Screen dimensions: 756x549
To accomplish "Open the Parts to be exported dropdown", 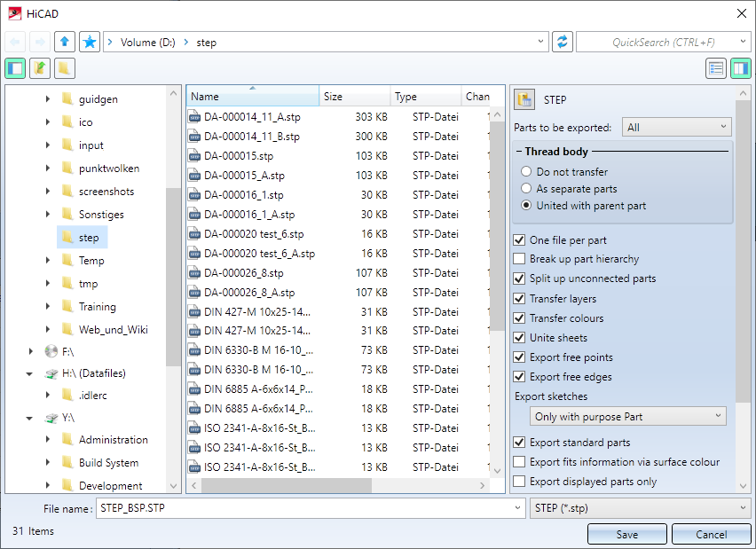I will [x=676, y=128].
